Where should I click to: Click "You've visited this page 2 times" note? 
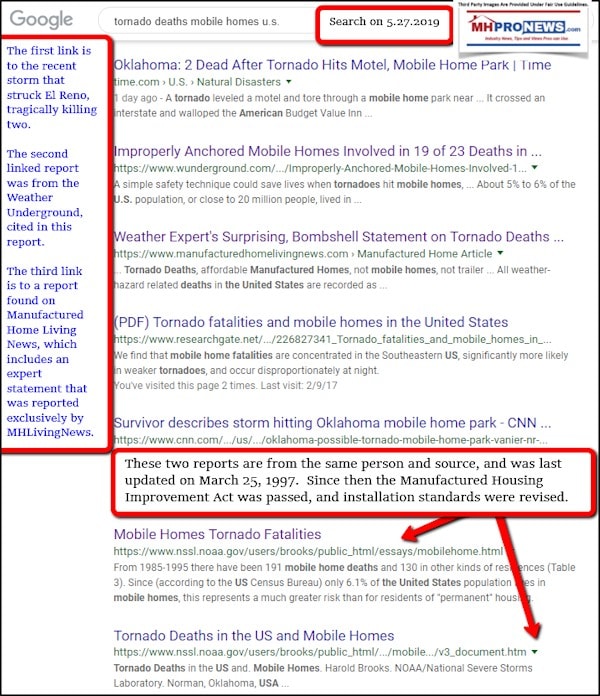pos(225,385)
